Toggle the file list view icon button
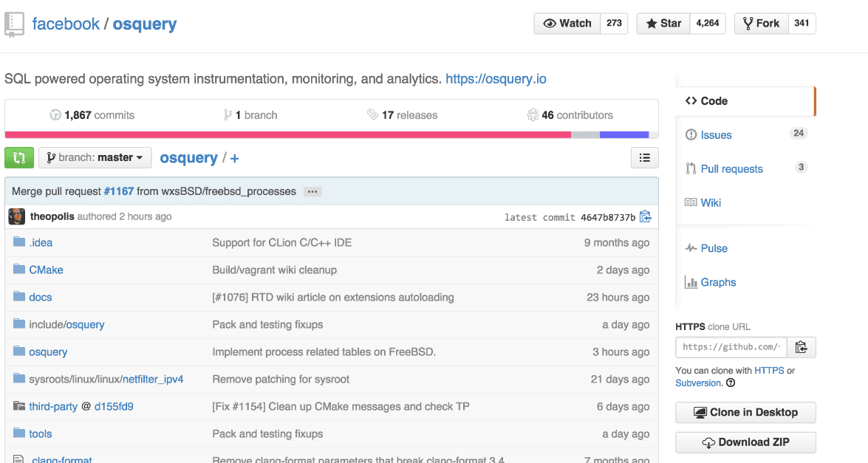Image resolution: width=868 pixels, height=463 pixels. tap(645, 157)
